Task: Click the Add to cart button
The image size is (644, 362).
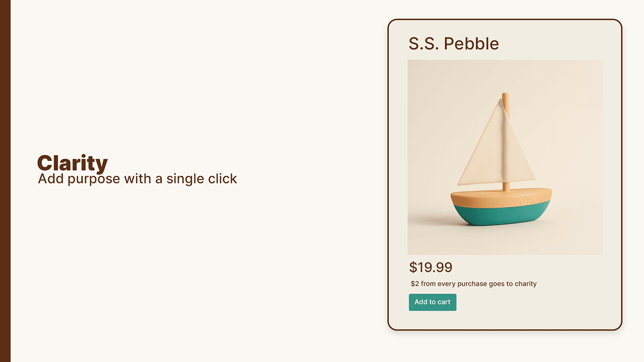Action: click(432, 302)
